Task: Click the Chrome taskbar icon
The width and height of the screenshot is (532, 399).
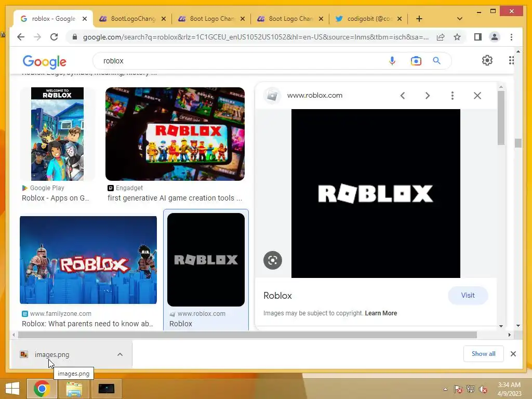Action: [42, 389]
